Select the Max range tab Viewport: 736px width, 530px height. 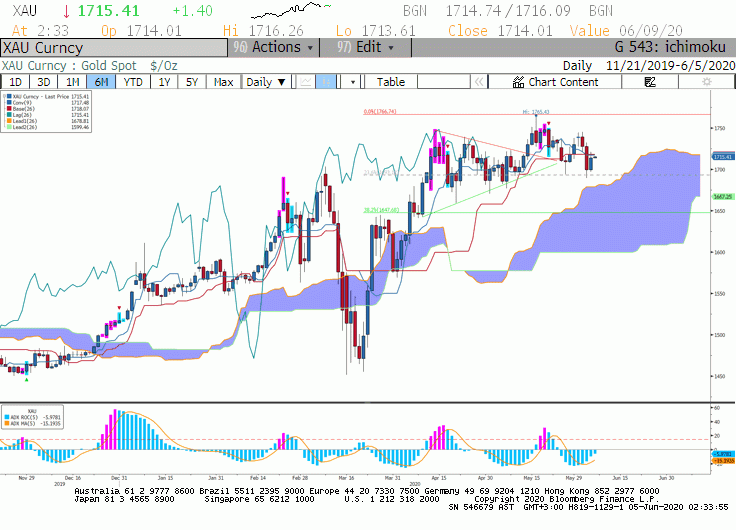point(223,82)
